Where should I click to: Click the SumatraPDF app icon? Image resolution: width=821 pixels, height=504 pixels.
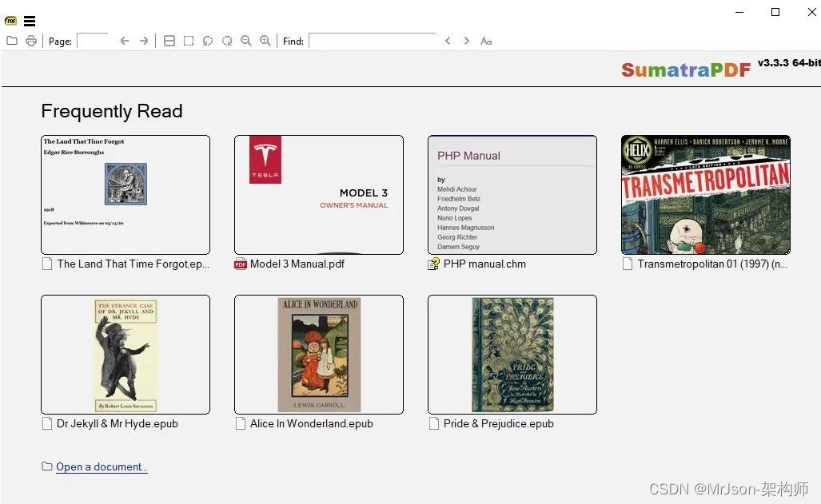point(10,21)
